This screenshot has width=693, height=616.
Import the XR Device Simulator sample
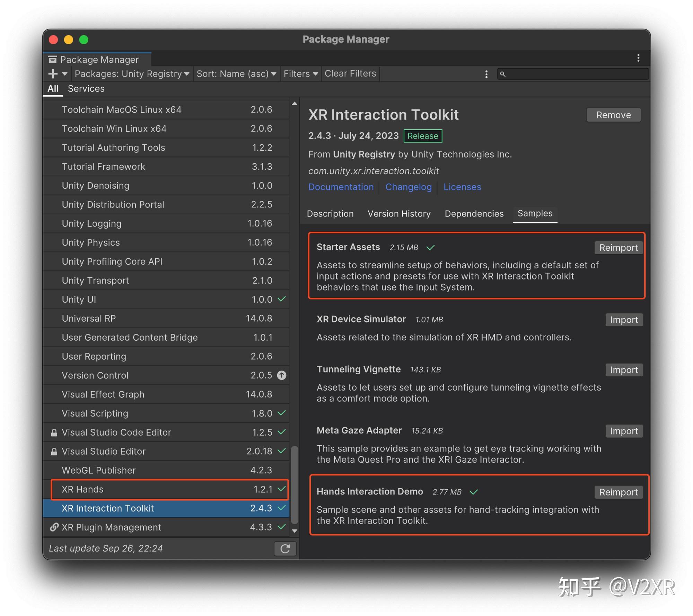pos(624,320)
